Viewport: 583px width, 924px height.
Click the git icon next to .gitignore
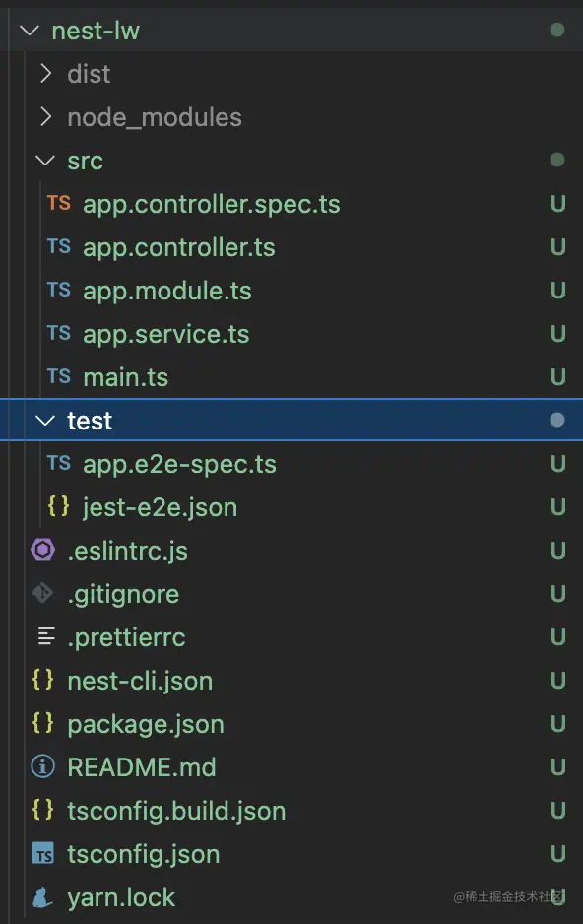(x=43, y=593)
